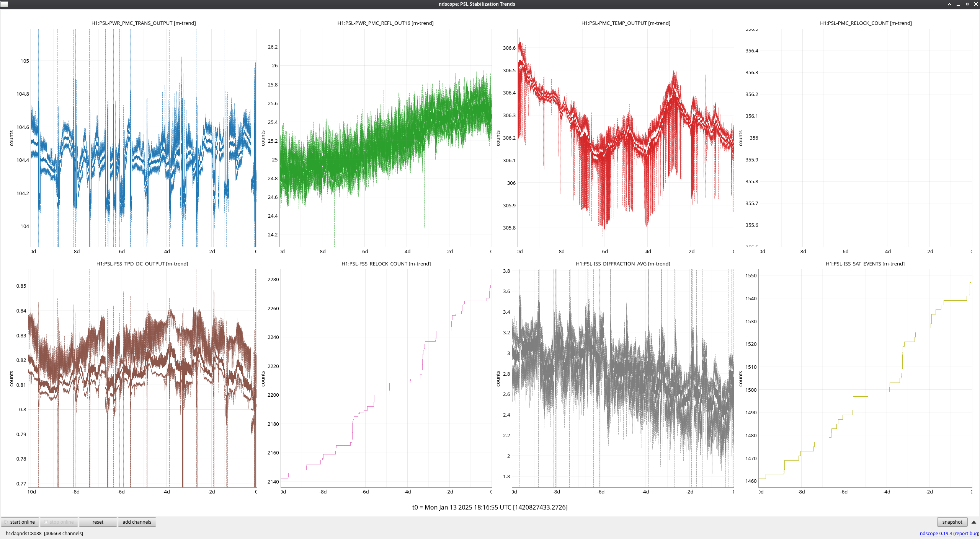Maximize the ndscope window

967,4
